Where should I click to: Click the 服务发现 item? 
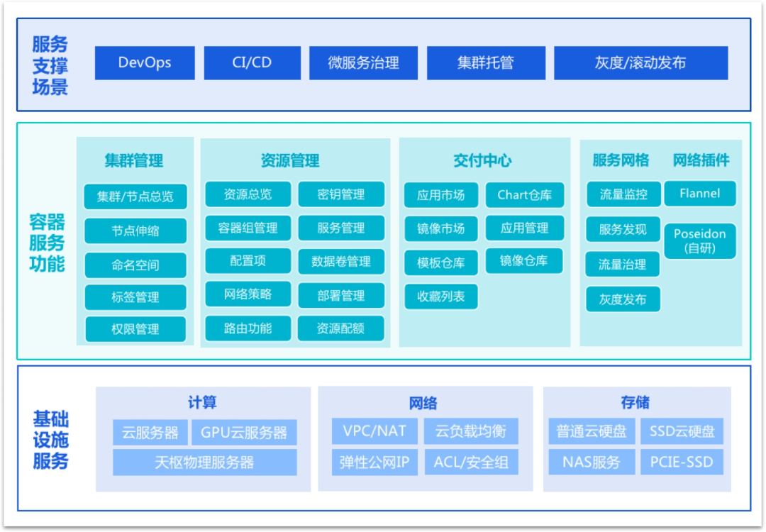pyautogui.click(x=623, y=230)
